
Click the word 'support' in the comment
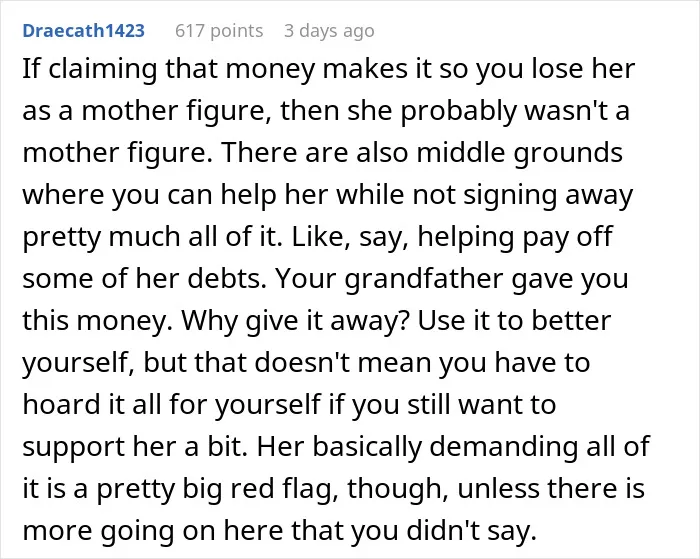pos(74,446)
